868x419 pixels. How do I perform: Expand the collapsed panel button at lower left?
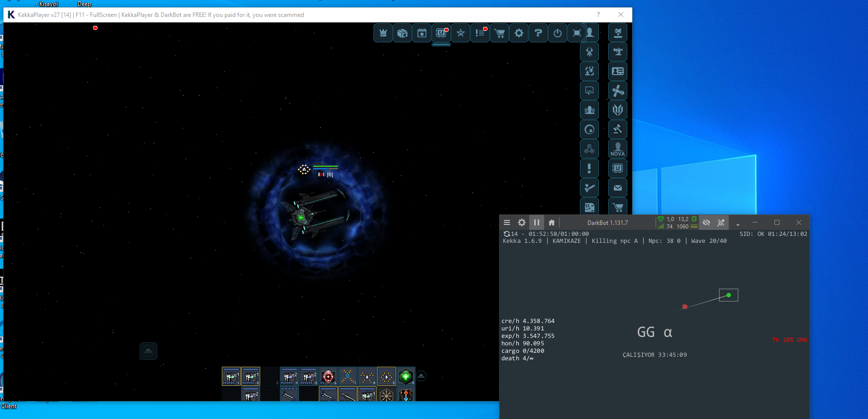148,351
